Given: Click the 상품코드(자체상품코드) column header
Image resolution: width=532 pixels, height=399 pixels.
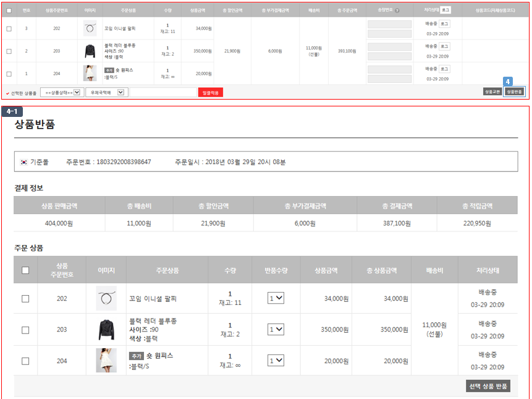Looking at the screenshot, I should 496,11.
